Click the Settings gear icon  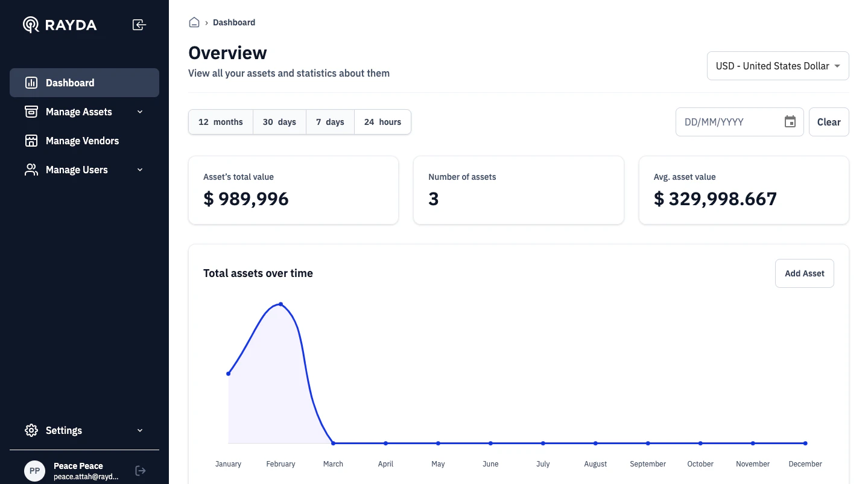(31, 430)
